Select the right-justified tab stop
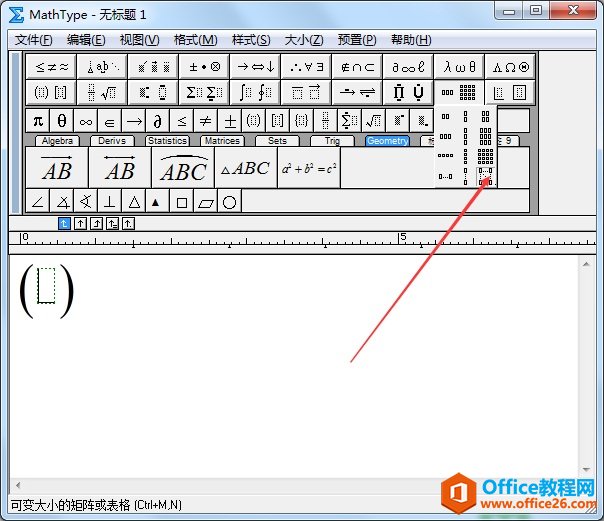The width and height of the screenshot is (604, 521). pos(96,223)
